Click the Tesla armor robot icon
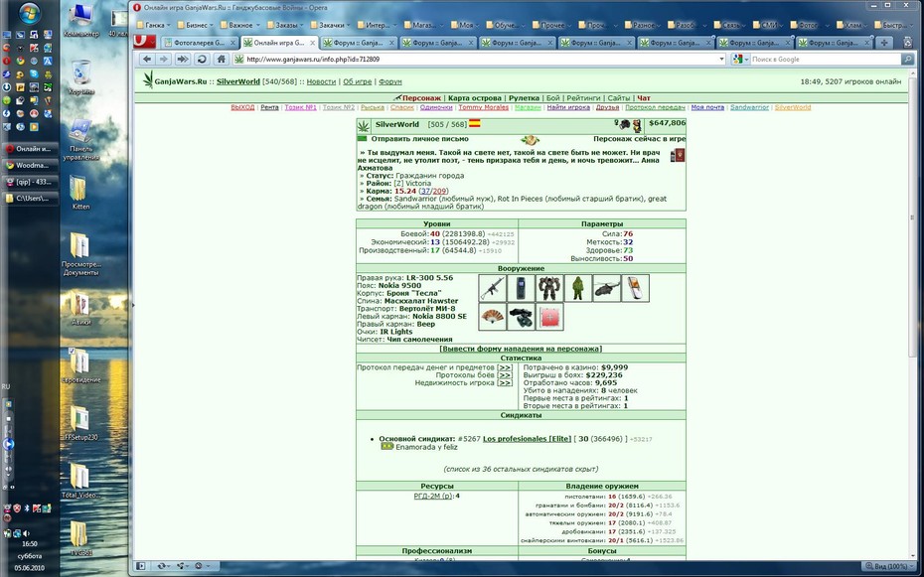 pos(549,288)
